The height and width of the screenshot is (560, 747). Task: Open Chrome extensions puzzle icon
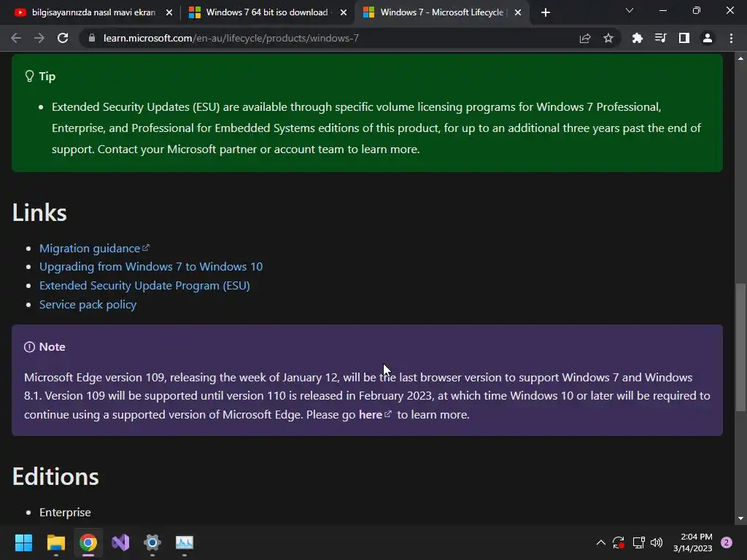point(637,38)
